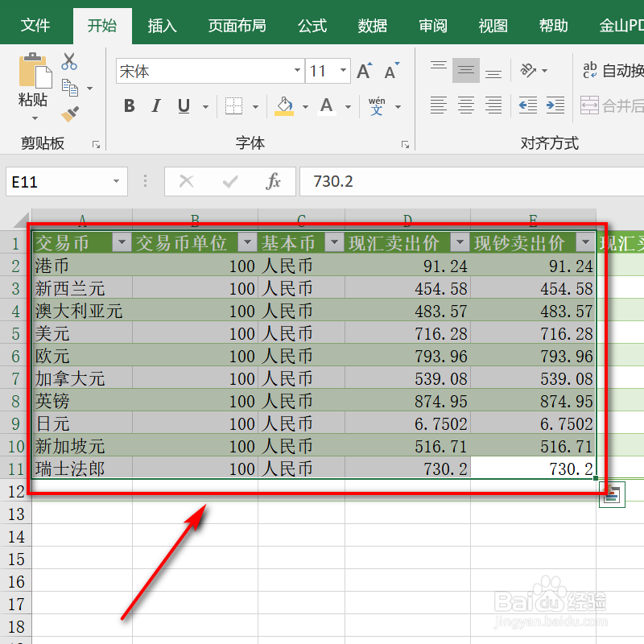644x644 pixels.
Task: Click the Increase Indent icon
Action: click(x=555, y=105)
